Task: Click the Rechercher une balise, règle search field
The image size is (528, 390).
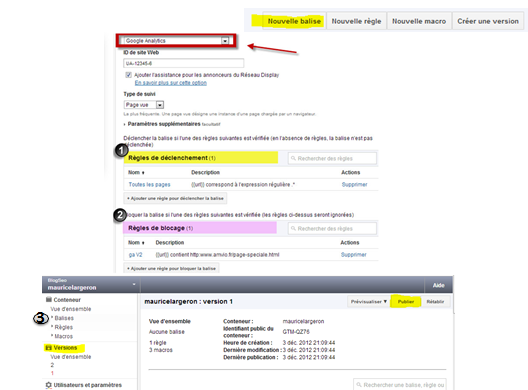Action: coord(400,385)
